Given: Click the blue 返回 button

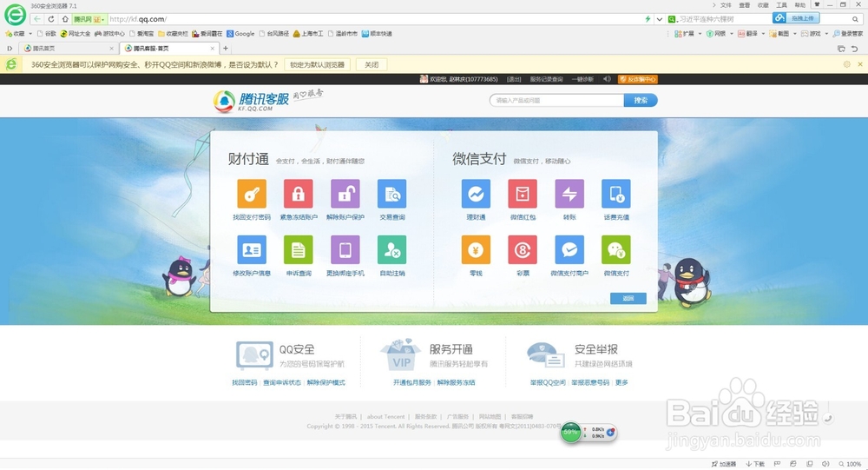Looking at the screenshot, I should (628, 298).
